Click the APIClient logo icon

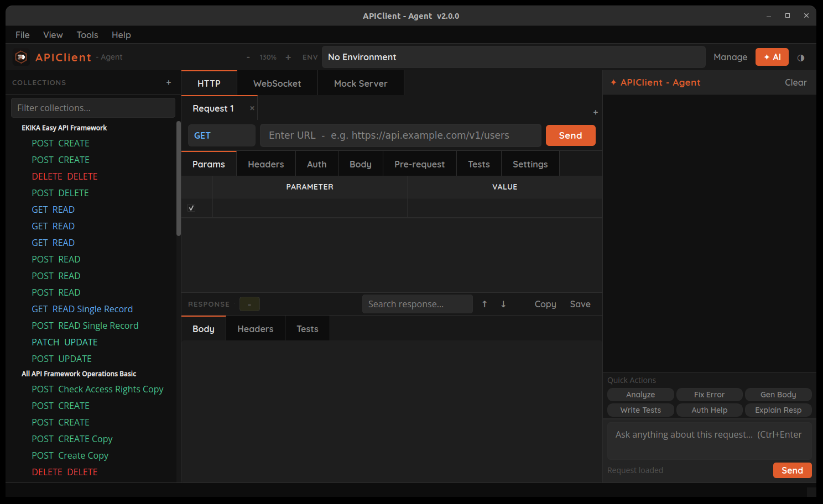point(21,57)
